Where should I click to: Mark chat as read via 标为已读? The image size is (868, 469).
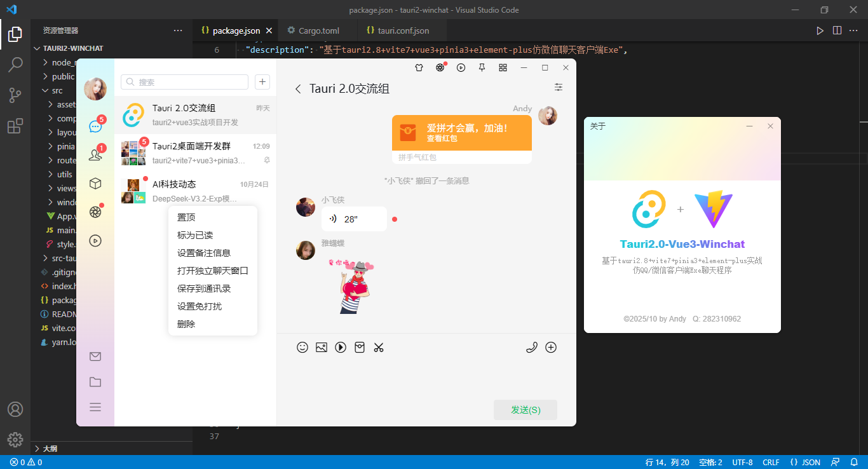[x=194, y=234]
